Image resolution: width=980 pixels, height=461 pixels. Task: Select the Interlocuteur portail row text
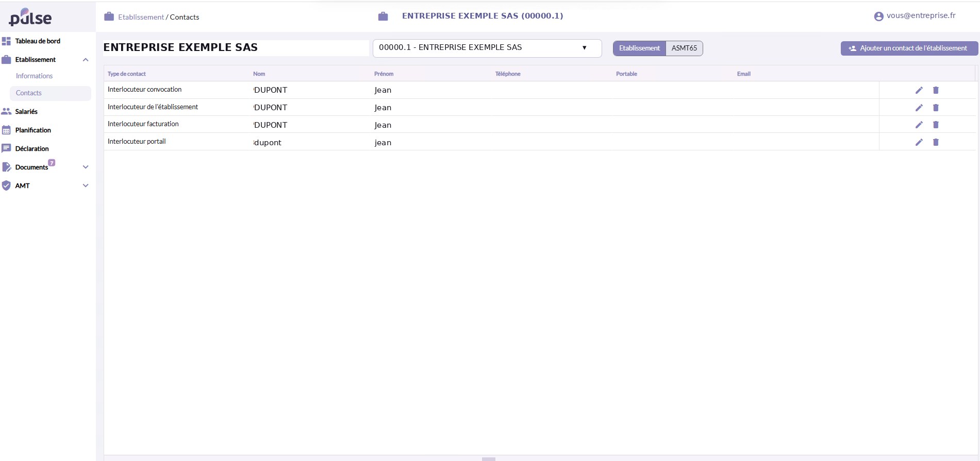coord(137,141)
